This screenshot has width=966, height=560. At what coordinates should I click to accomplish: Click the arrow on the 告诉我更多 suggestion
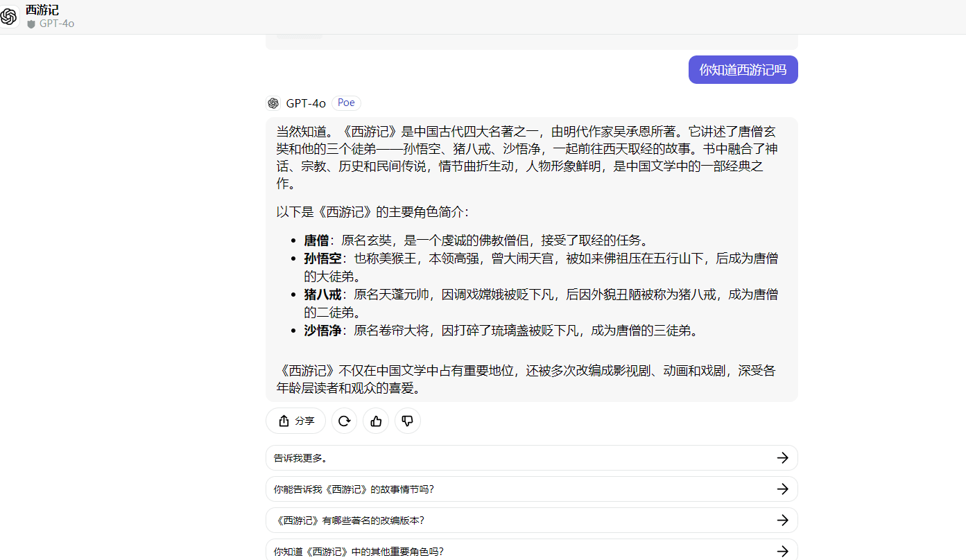(x=783, y=458)
